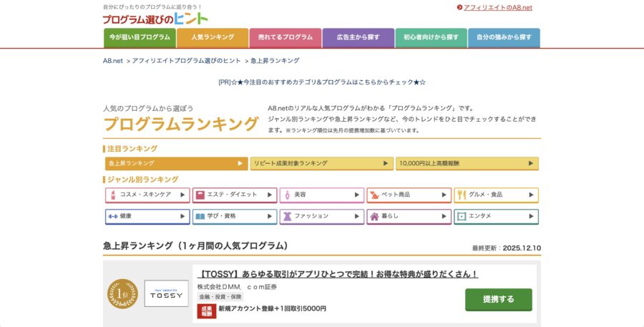Click the TOSSY logo thumbnail
Viewport: 644px width, 327px height.
click(166, 293)
